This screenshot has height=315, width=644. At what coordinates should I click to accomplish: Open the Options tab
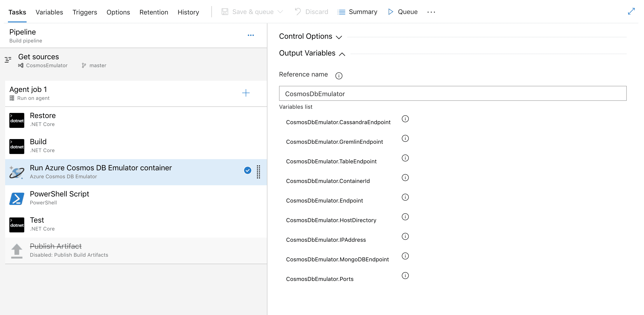[118, 12]
